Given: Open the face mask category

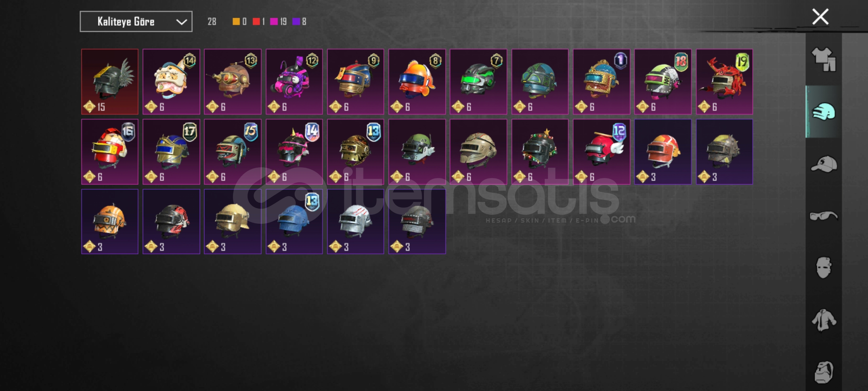Looking at the screenshot, I should (x=824, y=268).
